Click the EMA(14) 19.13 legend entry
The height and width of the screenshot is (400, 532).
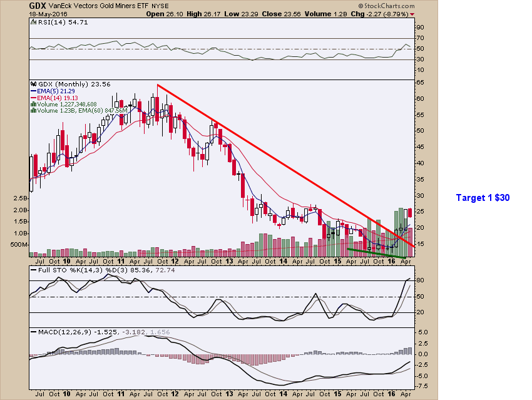54,98
